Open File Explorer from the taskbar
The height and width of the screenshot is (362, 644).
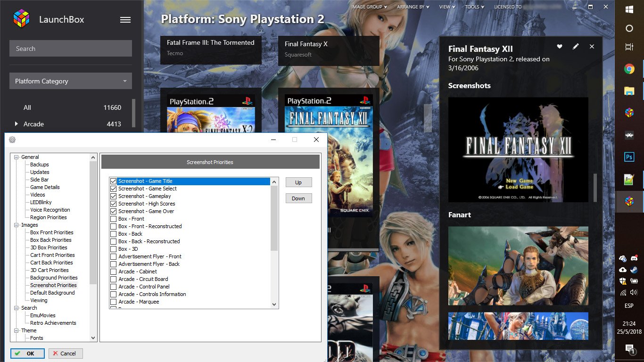pos(629,91)
